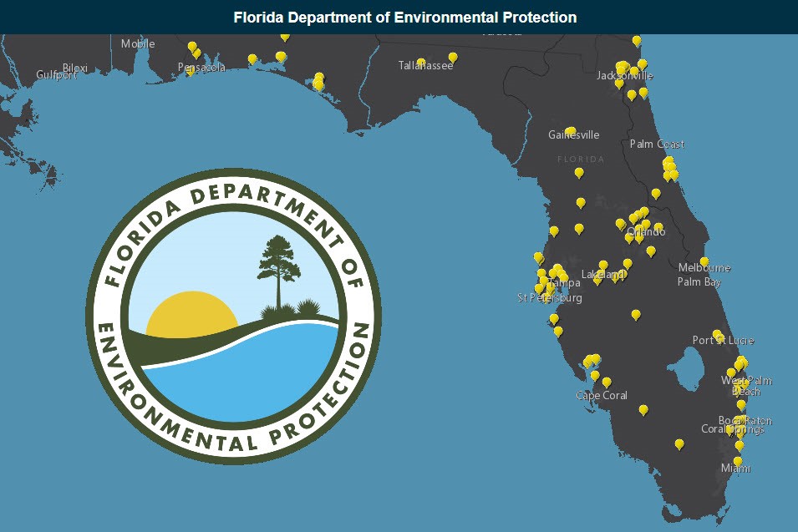Click the Coral Springs city label
798x532 pixels.
(x=733, y=428)
